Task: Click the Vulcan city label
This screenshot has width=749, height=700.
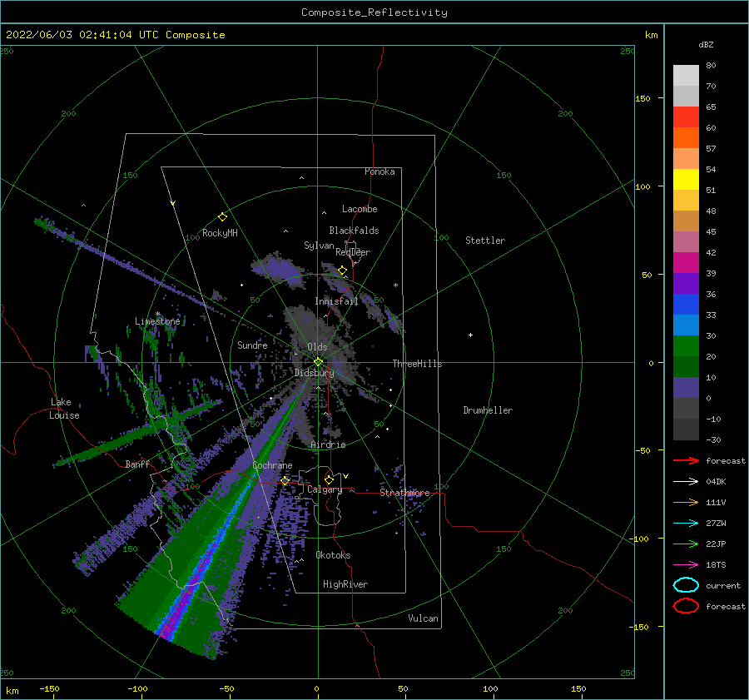Action: pos(424,618)
